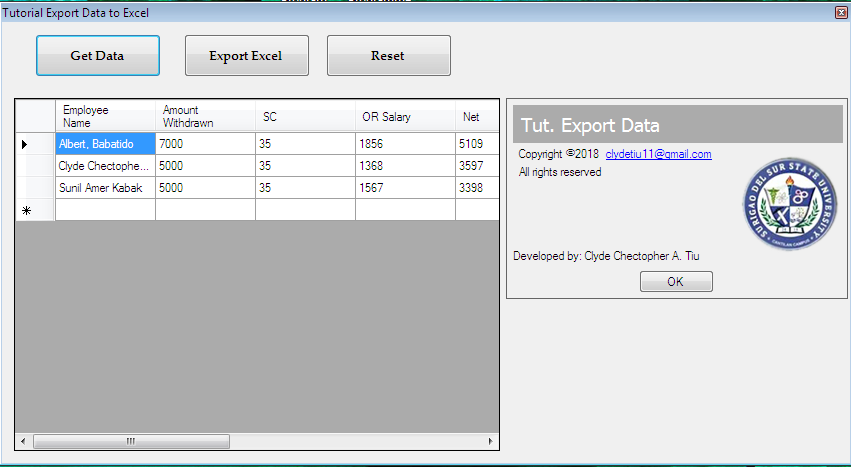The image size is (851, 467).
Task: Select Sunil's 5000 amount withdrawn cell
Action: click(x=205, y=187)
